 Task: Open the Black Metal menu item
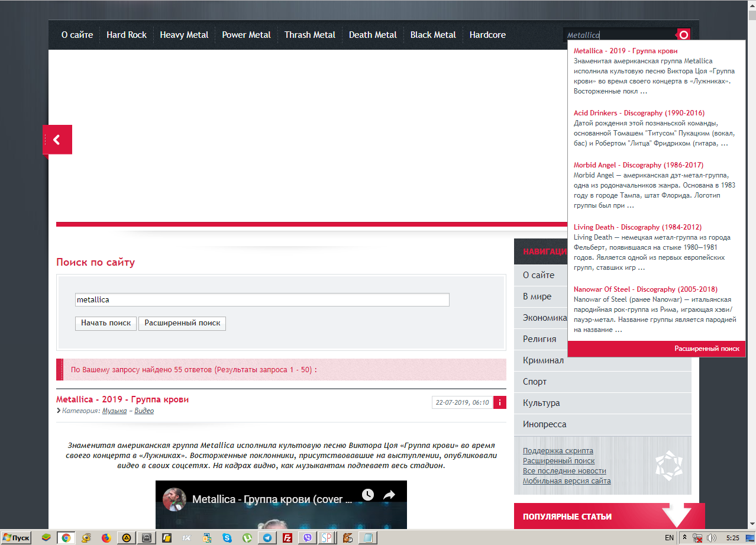click(x=433, y=35)
